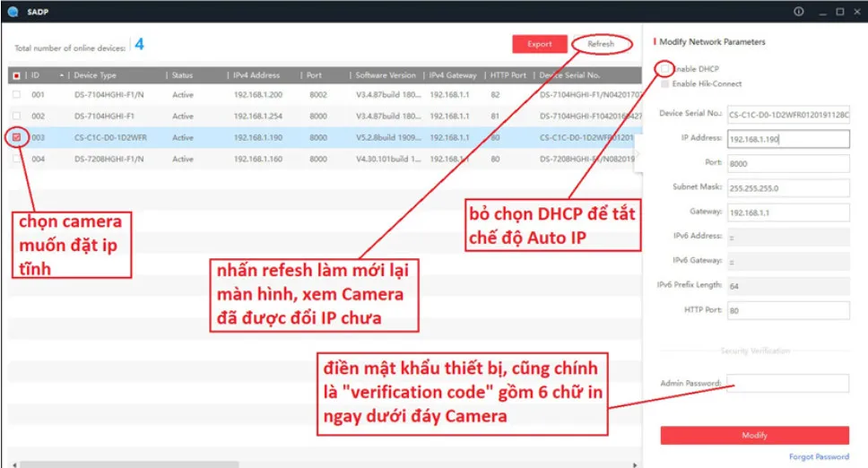Image resolution: width=868 pixels, height=468 pixels.
Task: Toggle the Enable DHCP checkbox
Action: 664,69
